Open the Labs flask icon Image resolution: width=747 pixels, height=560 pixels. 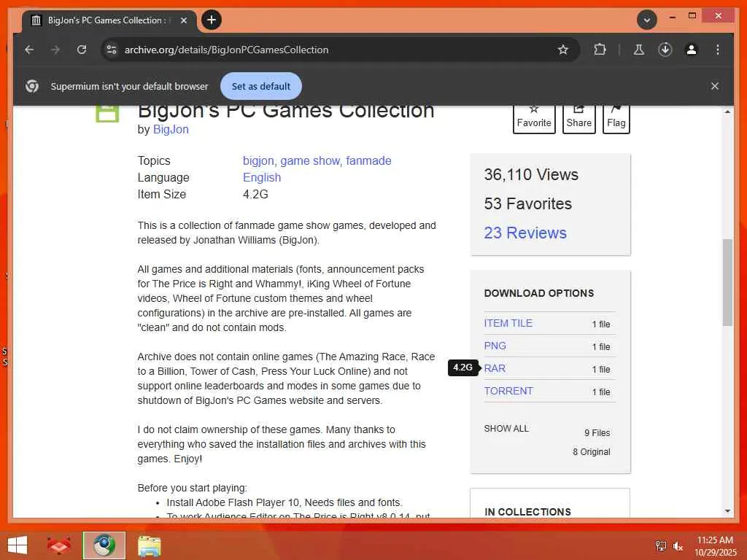[639, 50]
